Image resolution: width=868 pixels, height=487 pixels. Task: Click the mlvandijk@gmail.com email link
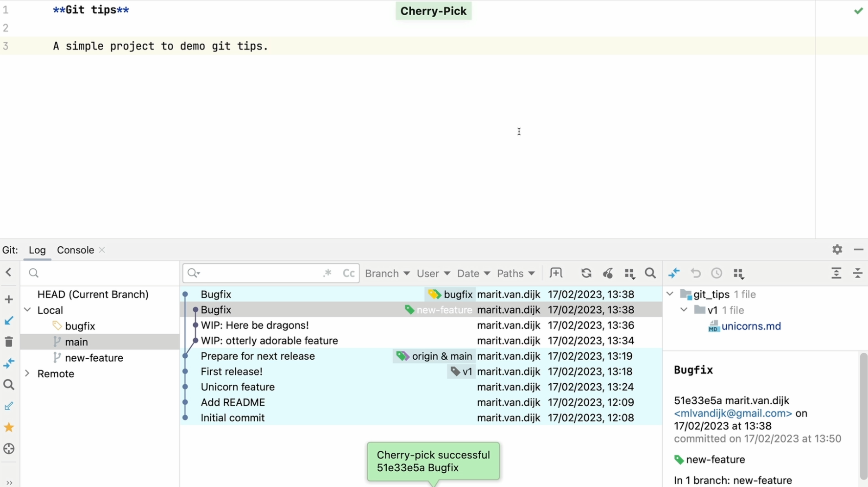[x=732, y=413]
